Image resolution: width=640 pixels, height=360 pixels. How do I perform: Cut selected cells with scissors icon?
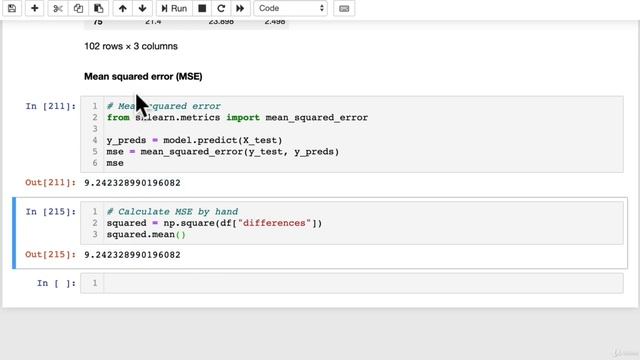tap(58, 8)
